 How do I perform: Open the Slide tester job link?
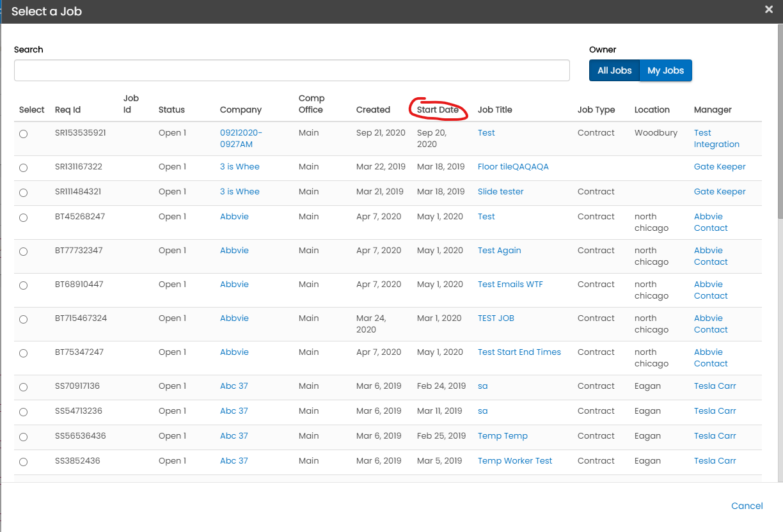tap(500, 191)
